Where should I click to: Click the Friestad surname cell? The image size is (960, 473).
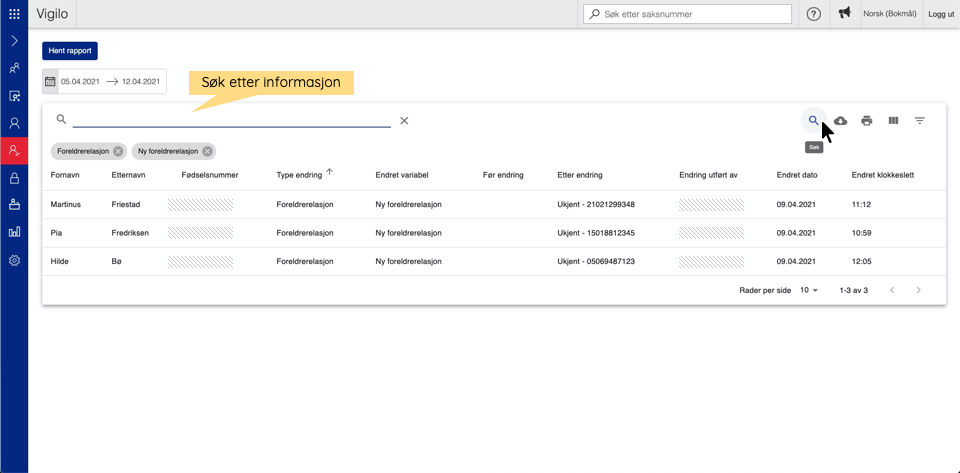pyautogui.click(x=126, y=204)
